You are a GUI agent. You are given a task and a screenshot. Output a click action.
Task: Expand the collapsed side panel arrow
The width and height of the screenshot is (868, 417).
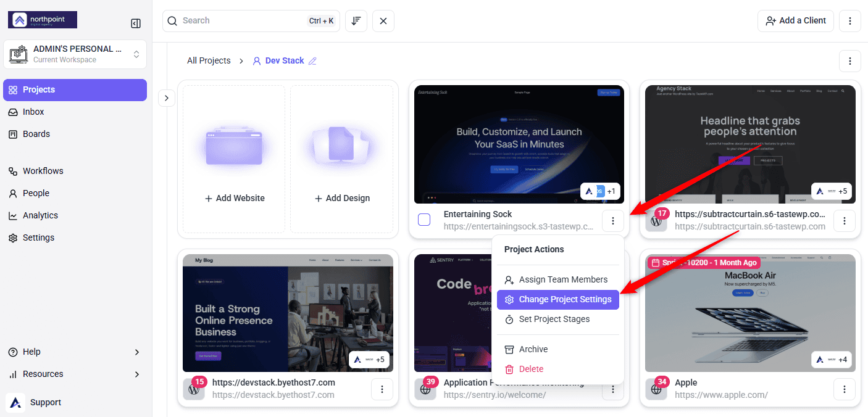[x=167, y=97]
